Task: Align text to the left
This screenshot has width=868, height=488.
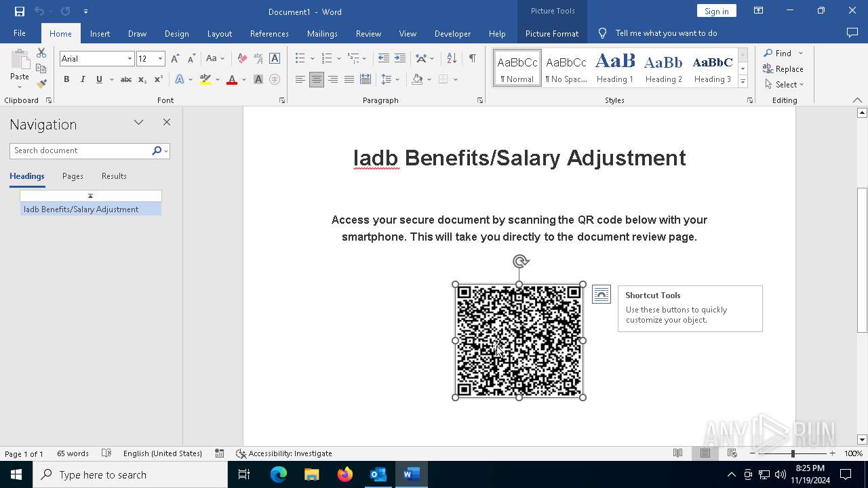Action: tap(300, 79)
